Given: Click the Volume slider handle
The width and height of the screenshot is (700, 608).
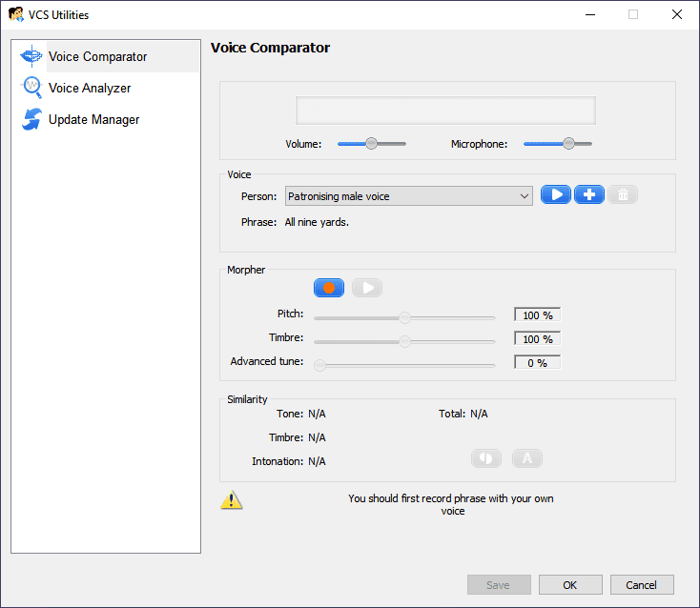Looking at the screenshot, I should 372,143.
